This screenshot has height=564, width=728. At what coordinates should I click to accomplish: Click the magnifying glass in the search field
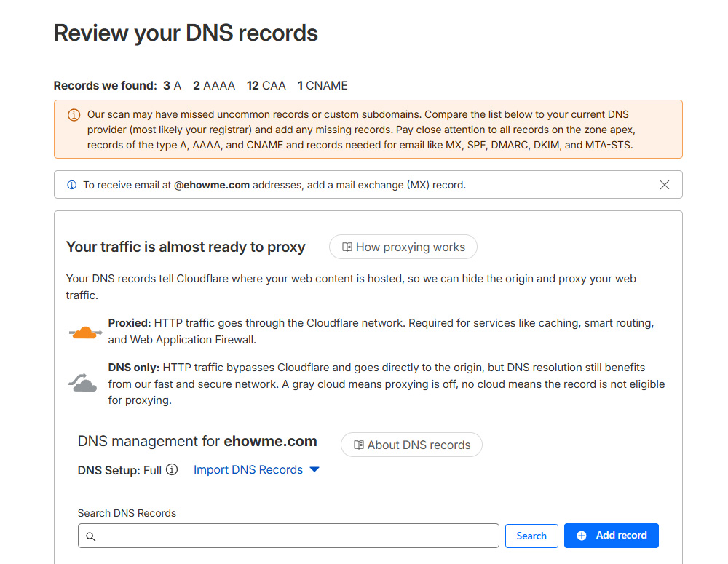(91, 536)
